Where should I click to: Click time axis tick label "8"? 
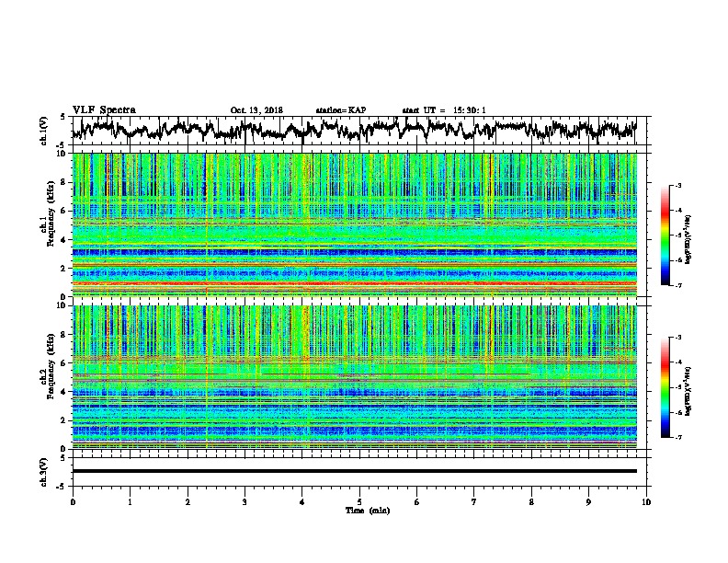tap(531, 502)
